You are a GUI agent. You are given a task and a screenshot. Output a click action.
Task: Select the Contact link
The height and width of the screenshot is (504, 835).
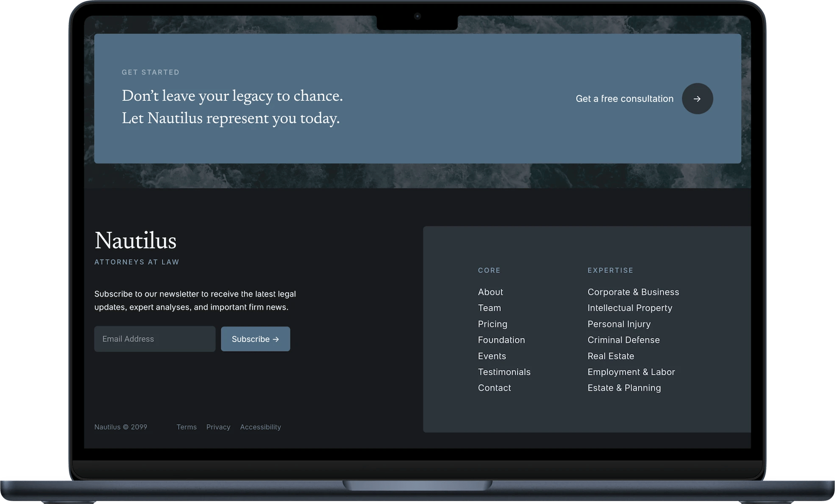point(494,388)
